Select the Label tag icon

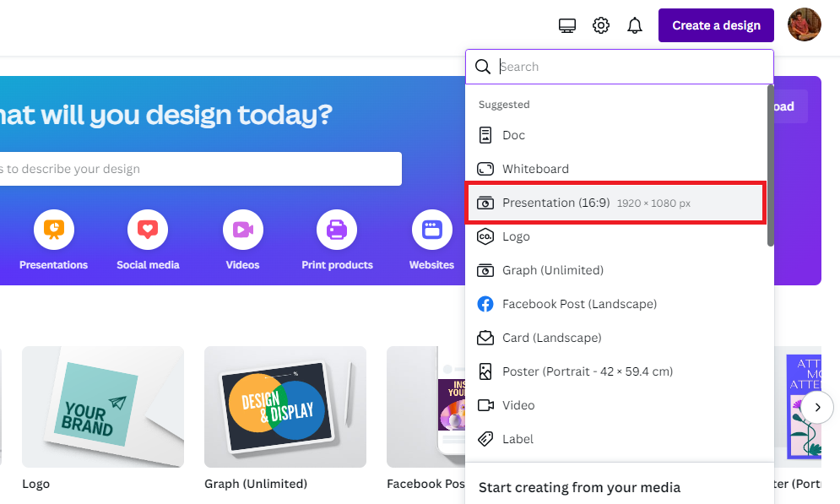click(485, 439)
